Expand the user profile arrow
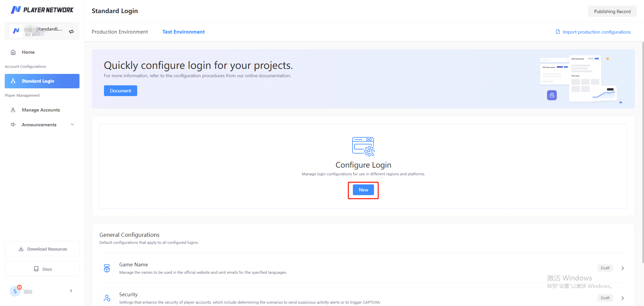The width and height of the screenshot is (644, 306). pos(71,291)
